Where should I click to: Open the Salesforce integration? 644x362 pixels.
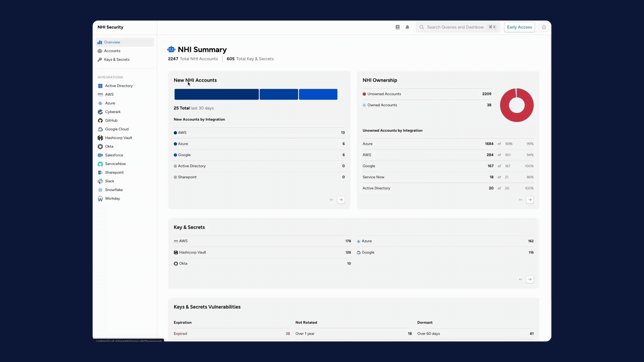coord(114,155)
